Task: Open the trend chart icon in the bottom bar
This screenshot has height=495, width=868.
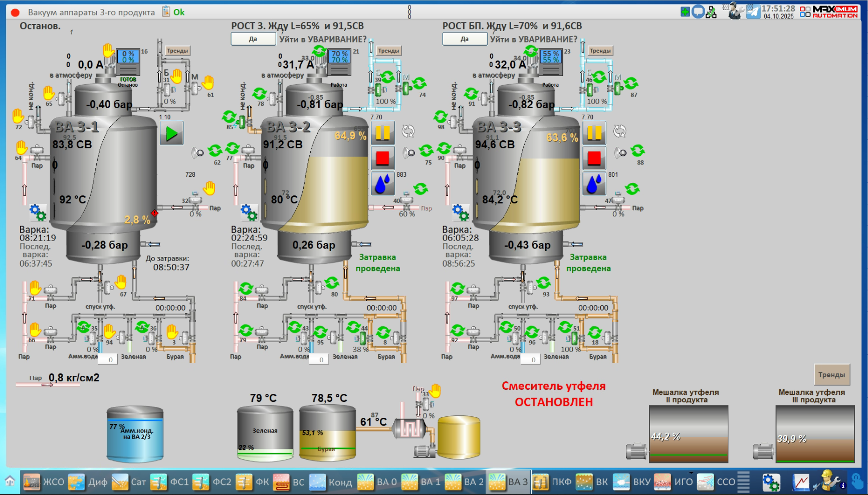Action: (x=800, y=482)
